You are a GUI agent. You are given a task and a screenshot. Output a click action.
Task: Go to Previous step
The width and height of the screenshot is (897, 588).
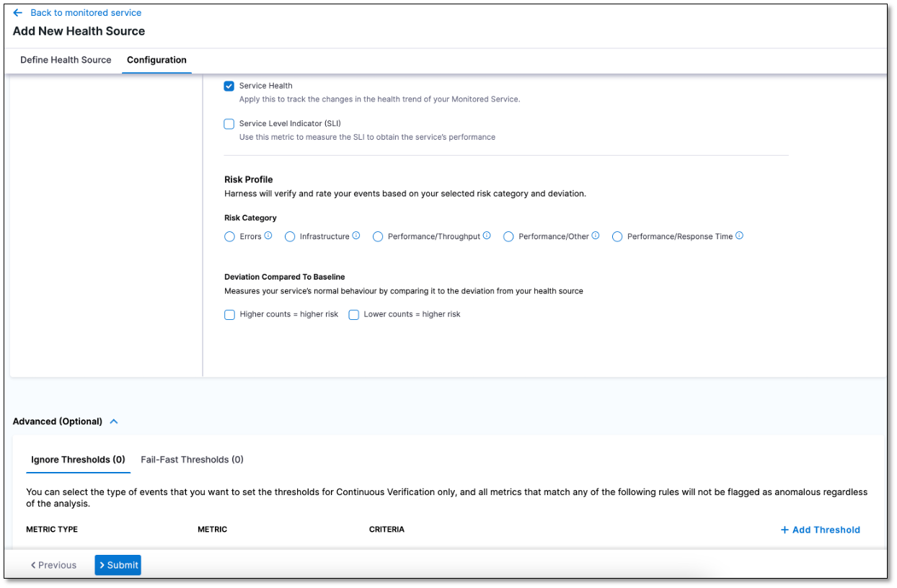(53, 565)
